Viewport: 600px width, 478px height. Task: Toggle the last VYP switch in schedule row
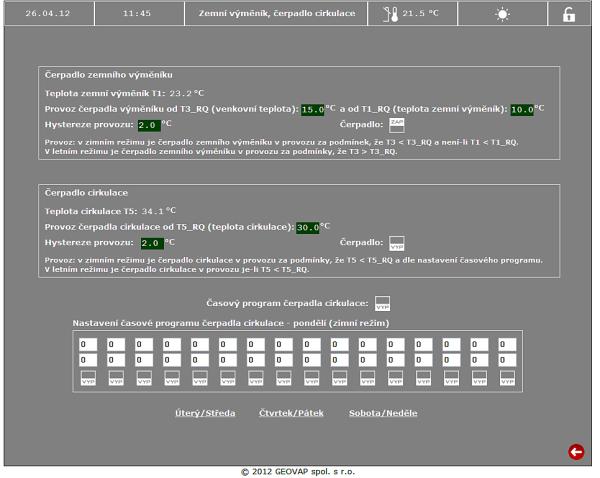tap(506, 378)
